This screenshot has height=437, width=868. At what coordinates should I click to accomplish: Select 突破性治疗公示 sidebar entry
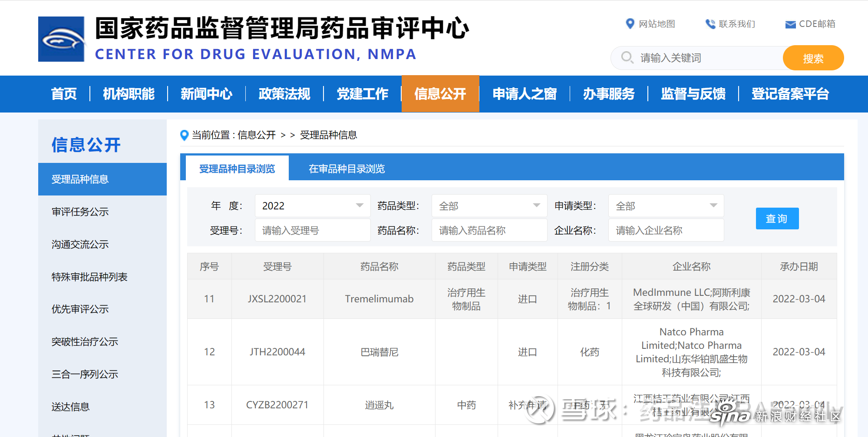[85, 342]
